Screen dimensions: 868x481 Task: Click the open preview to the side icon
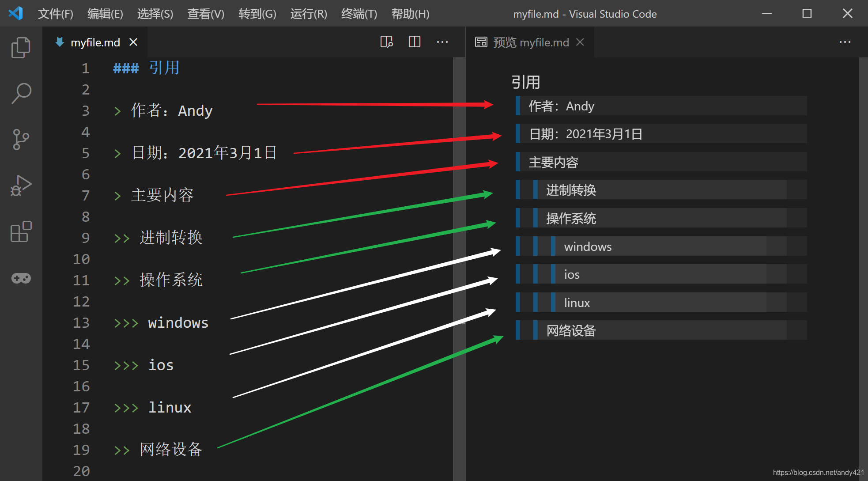(x=386, y=42)
